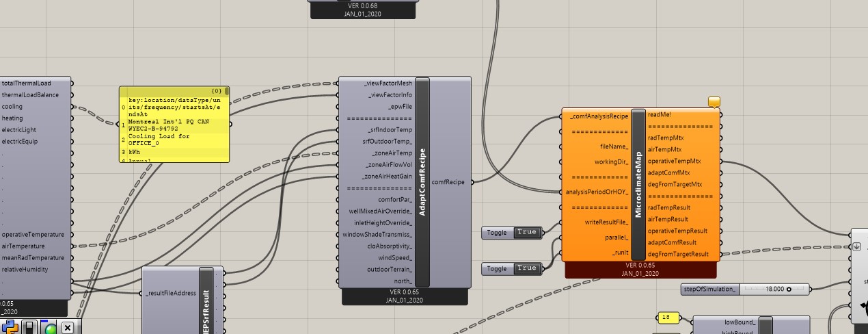Click the airTempMtx output

664,149
